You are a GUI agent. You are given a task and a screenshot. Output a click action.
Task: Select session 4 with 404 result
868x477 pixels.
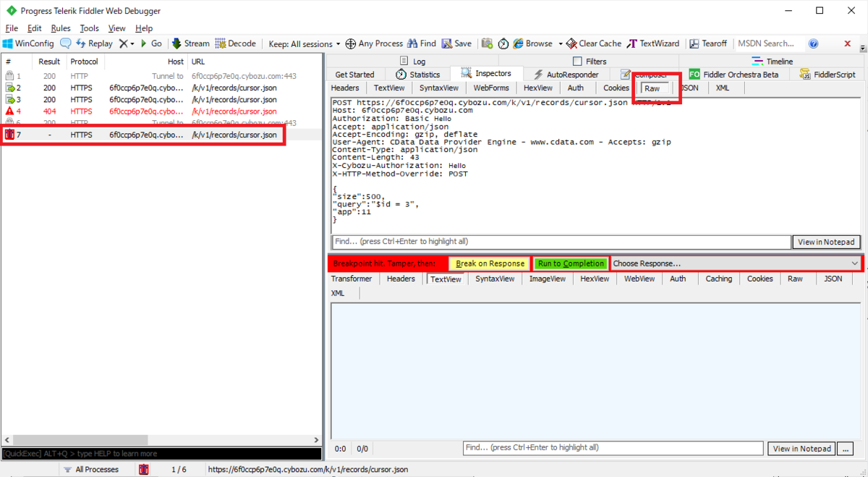161,111
